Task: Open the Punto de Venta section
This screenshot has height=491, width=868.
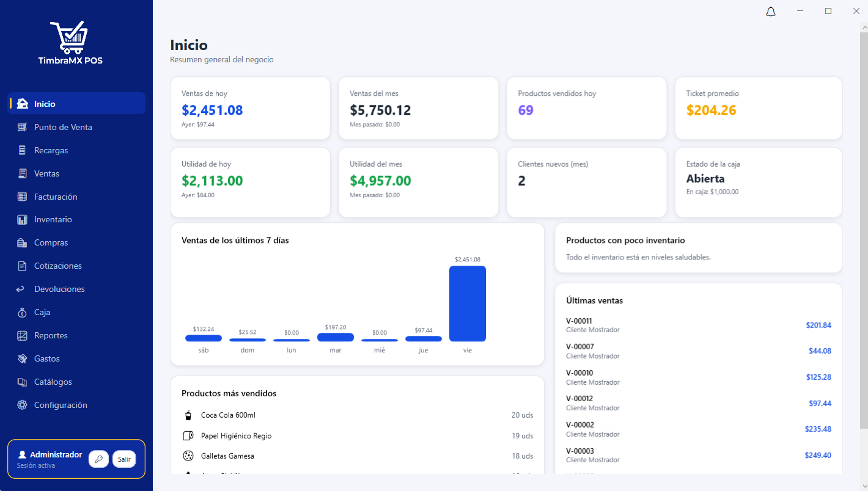Action: [76, 127]
